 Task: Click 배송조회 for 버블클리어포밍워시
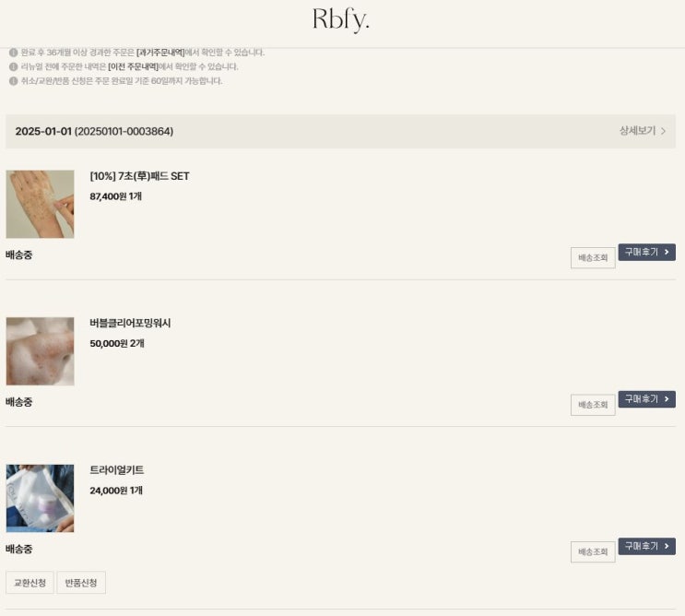pyautogui.click(x=593, y=405)
